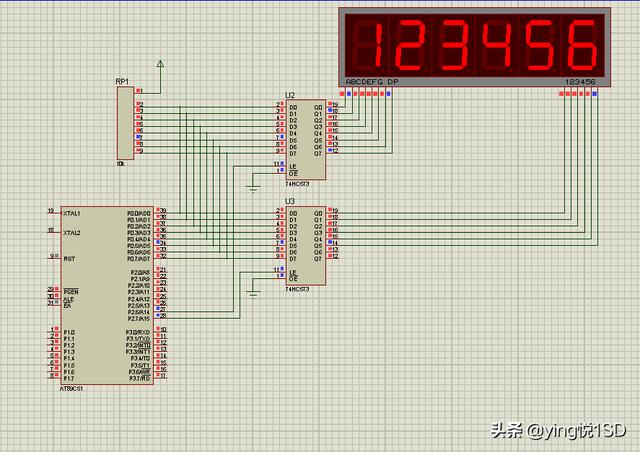
Task: Click the LE pin label on U3
Action: [293, 272]
